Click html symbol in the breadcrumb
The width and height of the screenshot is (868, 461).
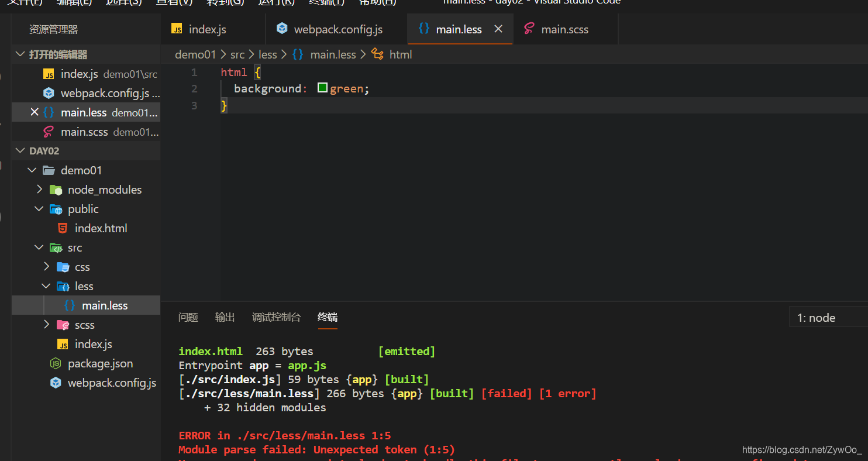pos(401,54)
